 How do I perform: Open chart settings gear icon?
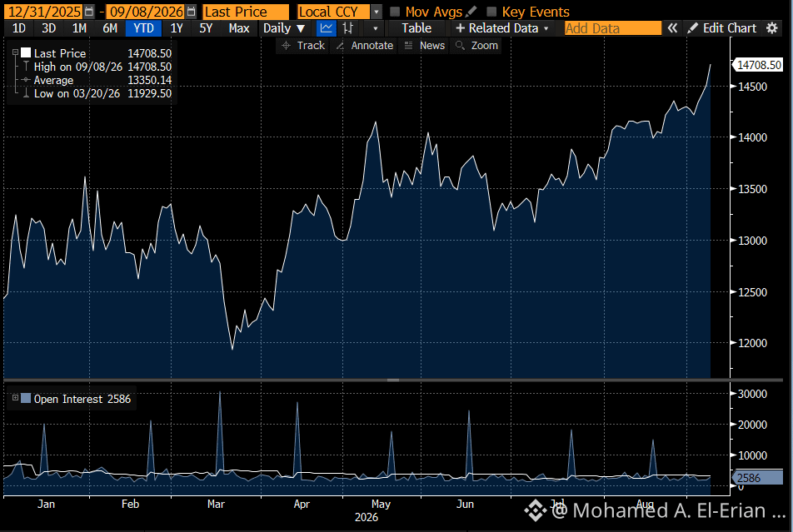[x=771, y=28]
